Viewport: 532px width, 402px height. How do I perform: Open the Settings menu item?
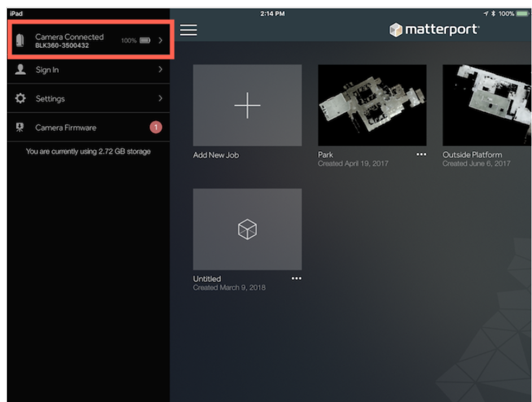click(x=89, y=98)
